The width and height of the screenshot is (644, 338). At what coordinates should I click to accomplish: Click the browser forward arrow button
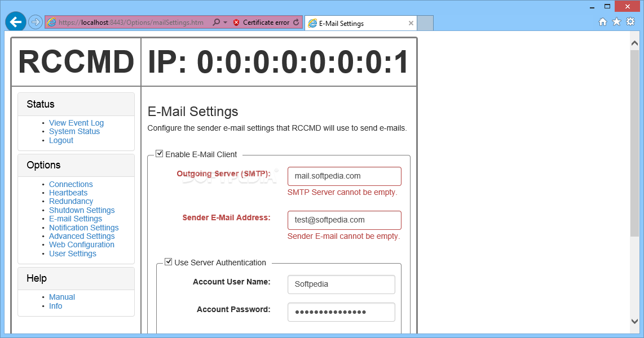coord(36,22)
